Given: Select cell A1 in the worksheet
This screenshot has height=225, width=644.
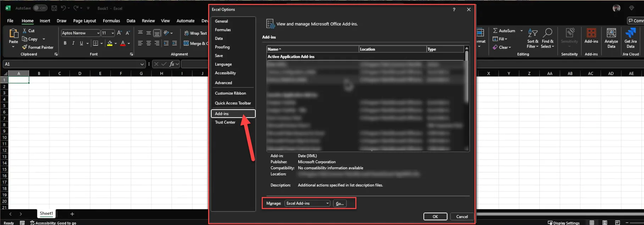Looking at the screenshot, I should 19,80.
